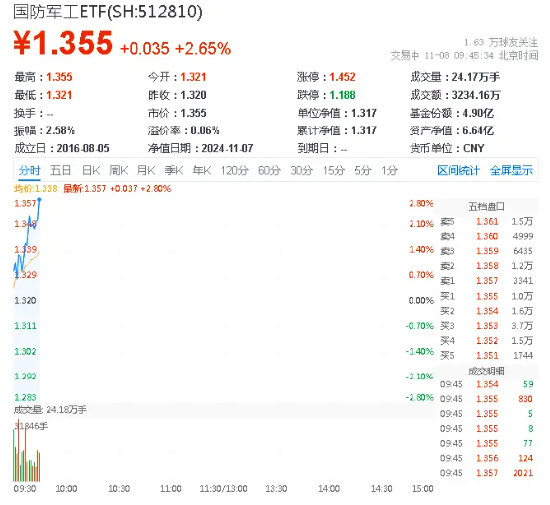
Task: Click the 最高 value 1.355
Action: (59, 77)
